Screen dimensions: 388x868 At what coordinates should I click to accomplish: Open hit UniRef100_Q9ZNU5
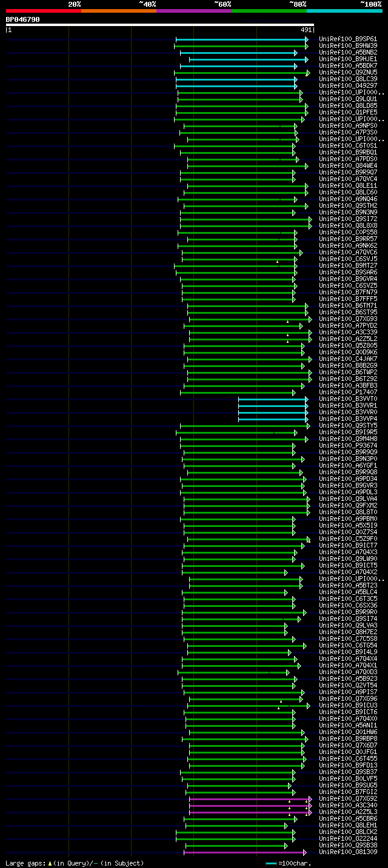pyautogui.click(x=348, y=73)
